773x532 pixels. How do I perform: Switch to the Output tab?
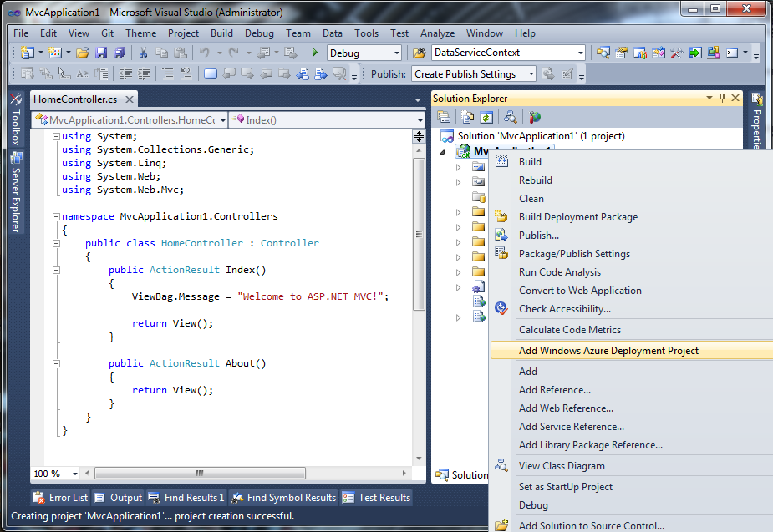pyautogui.click(x=119, y=498)
